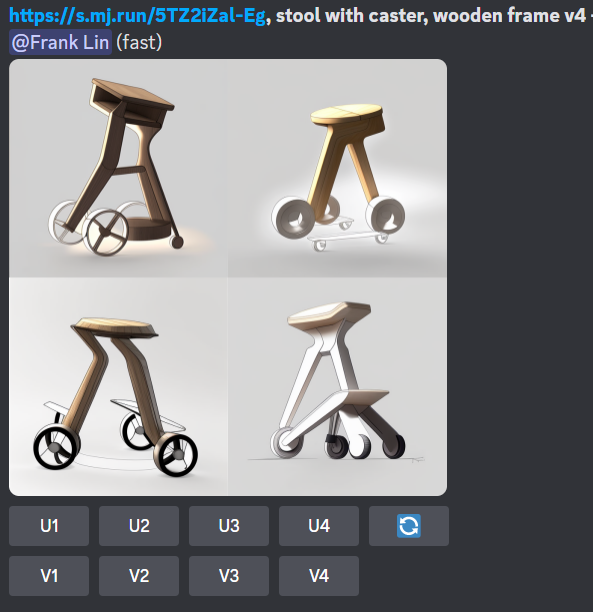Click the '(fast)' mode label
Screen dimensions: 593x612
click(139, 42)
